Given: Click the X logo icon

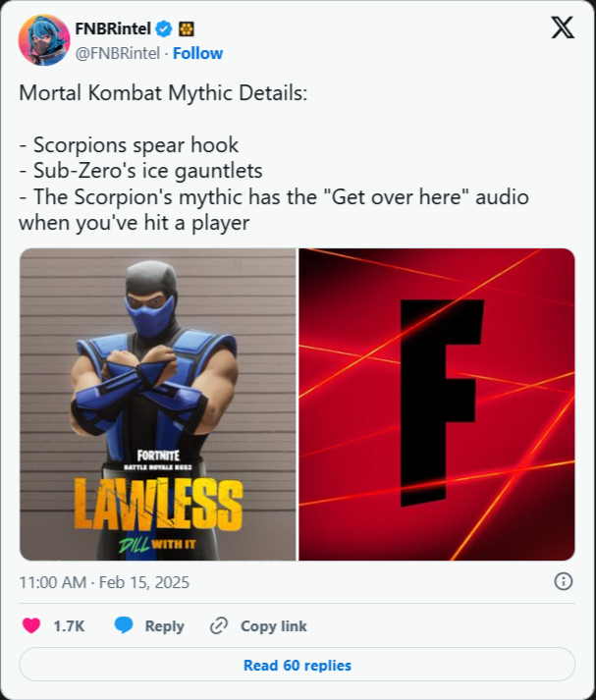Looking at the screenshot, I should pyautogui.click(x=563, y=27).
